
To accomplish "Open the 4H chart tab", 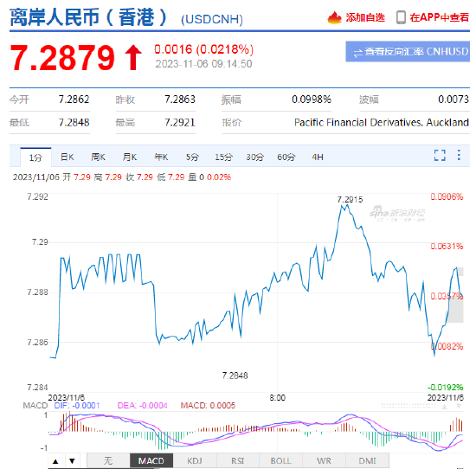I will 318,157.
